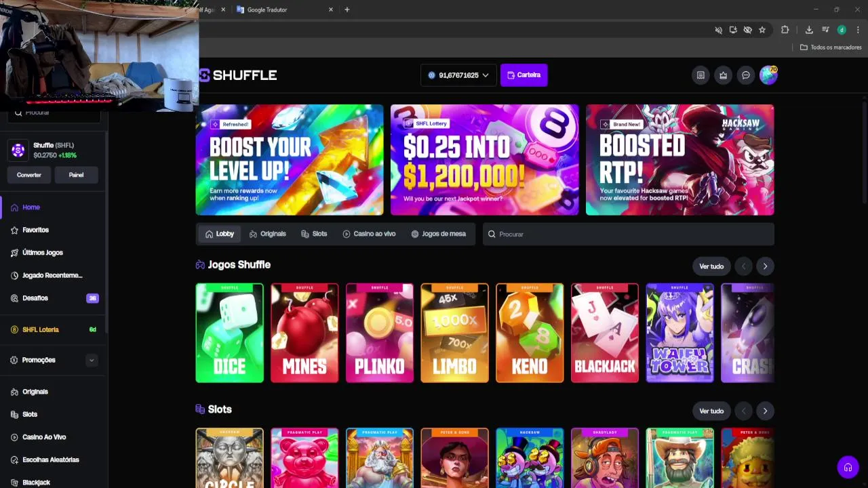Open the Chrome three-dot menu
The image size is (868, 488).
point(858,30)
